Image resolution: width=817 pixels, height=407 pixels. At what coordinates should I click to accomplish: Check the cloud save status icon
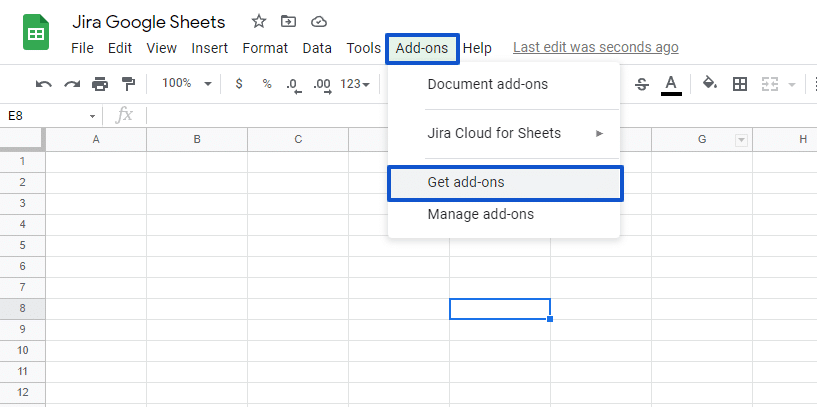click(x=318, y=22)
